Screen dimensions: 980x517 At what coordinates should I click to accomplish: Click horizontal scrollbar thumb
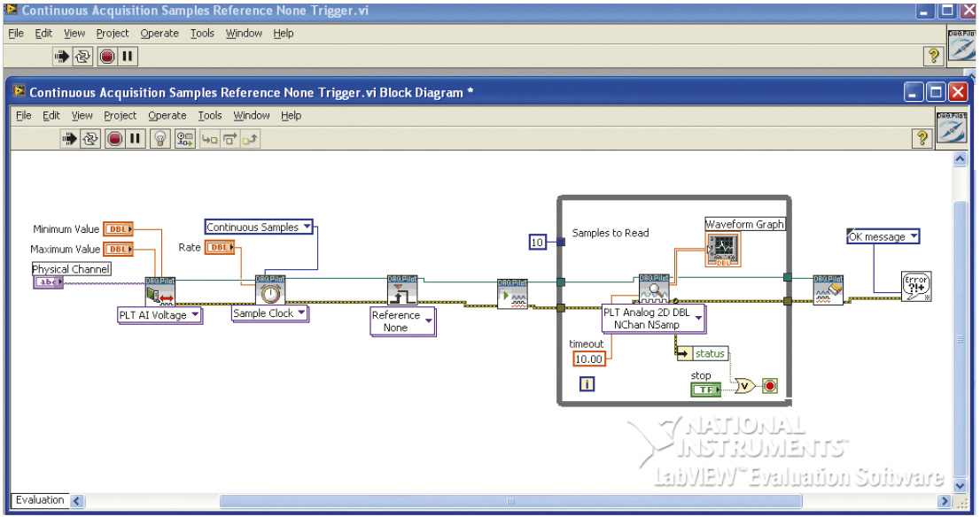point(510,501)
